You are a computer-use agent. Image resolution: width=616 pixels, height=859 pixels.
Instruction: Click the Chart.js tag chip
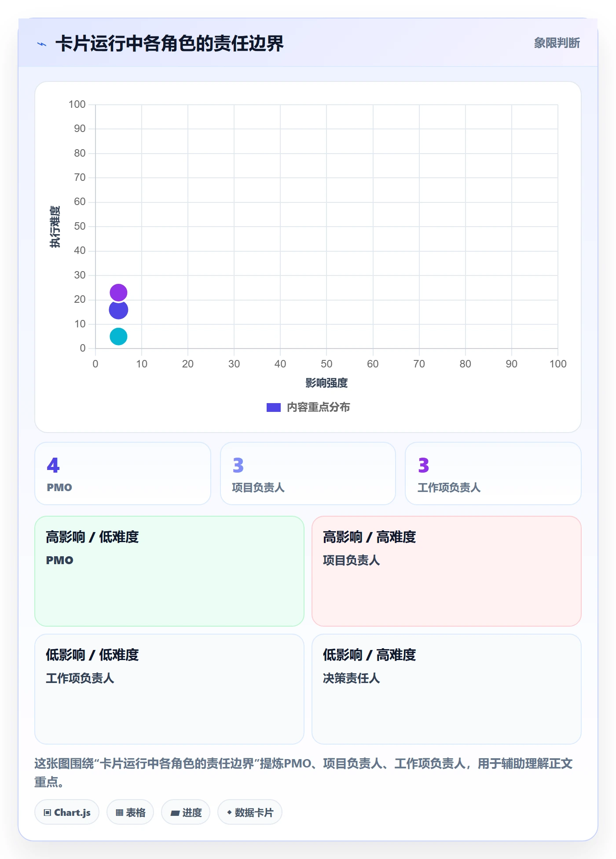point(67,812)
